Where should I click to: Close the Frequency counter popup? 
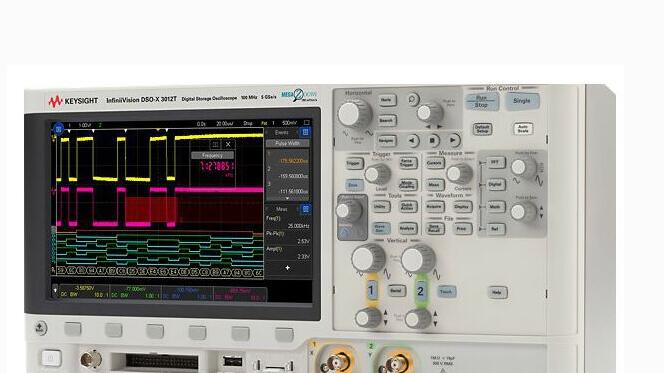pos(228,144)
